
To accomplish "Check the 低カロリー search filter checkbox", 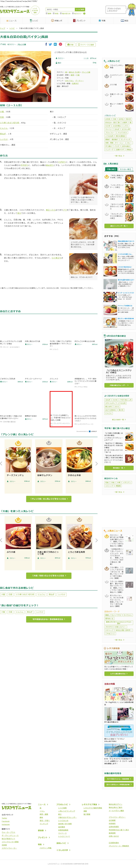I will 73,13.
